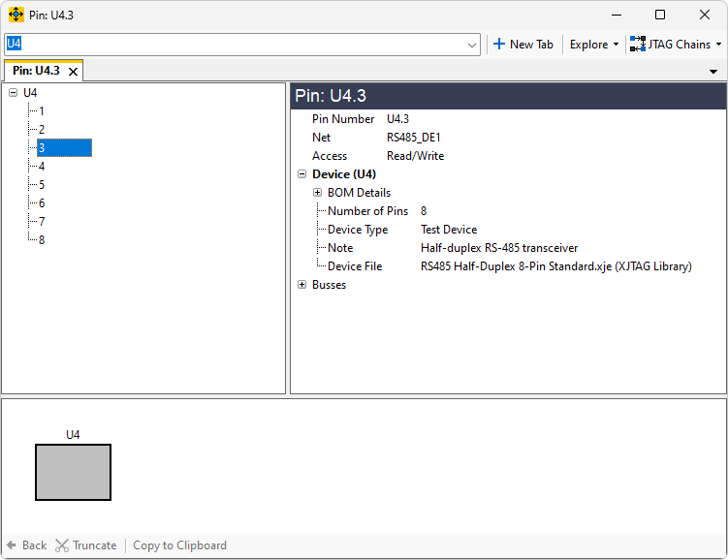Screen dimensions: 728x560
Task: Collapse the Device (U4) section
Action: tap(301, 174)
